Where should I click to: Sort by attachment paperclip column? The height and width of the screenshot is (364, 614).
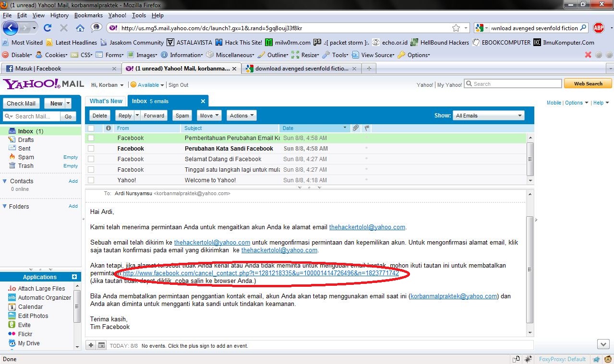coord(355,128)
